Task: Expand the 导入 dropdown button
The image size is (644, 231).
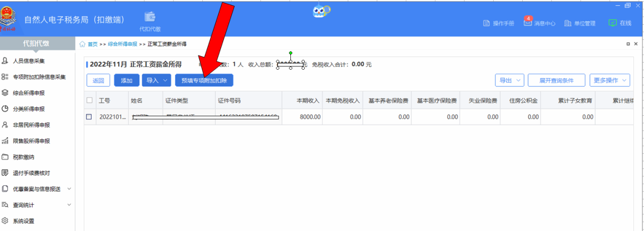Action: [x=156, y=80]
